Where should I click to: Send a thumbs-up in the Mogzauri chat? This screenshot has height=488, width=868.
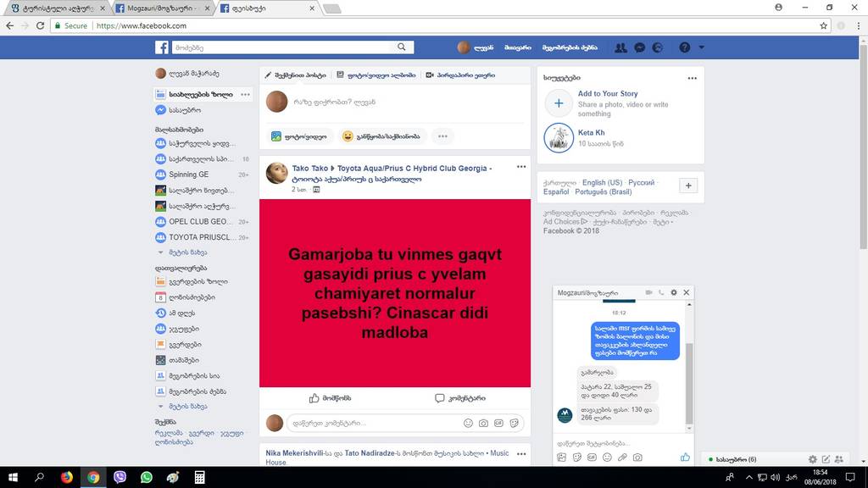684,456
